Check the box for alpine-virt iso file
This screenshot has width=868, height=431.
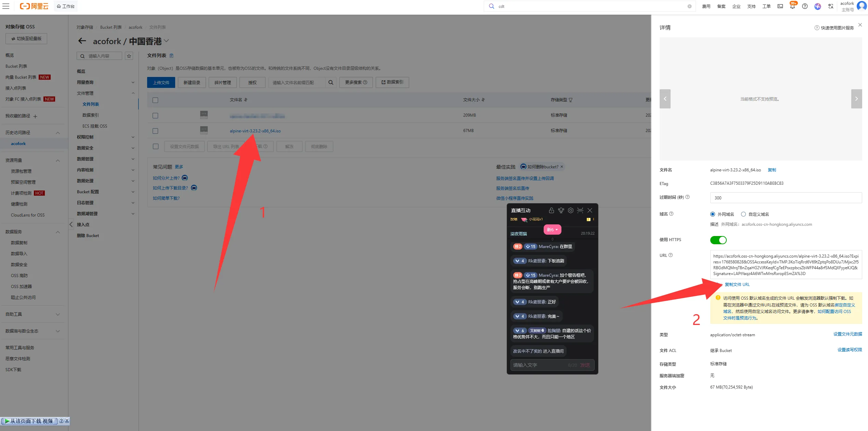(x=155, y=131)
